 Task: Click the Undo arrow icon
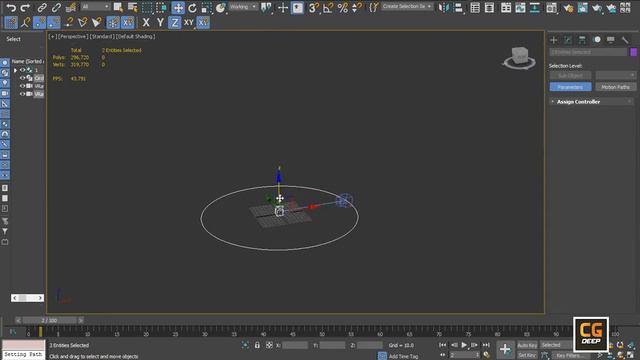pyautogui.click(x=11, y=7)
